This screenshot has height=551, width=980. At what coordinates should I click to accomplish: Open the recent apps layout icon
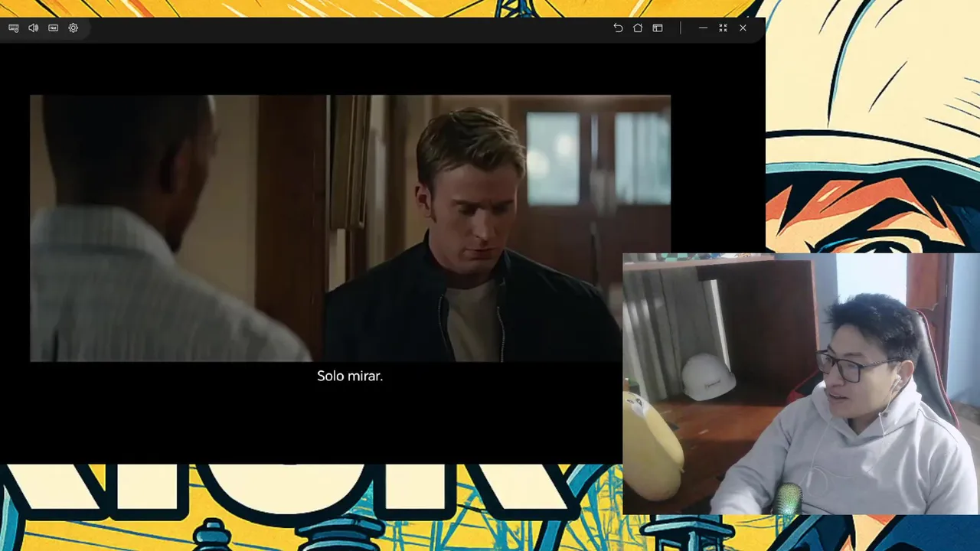(x=658, y=28)
